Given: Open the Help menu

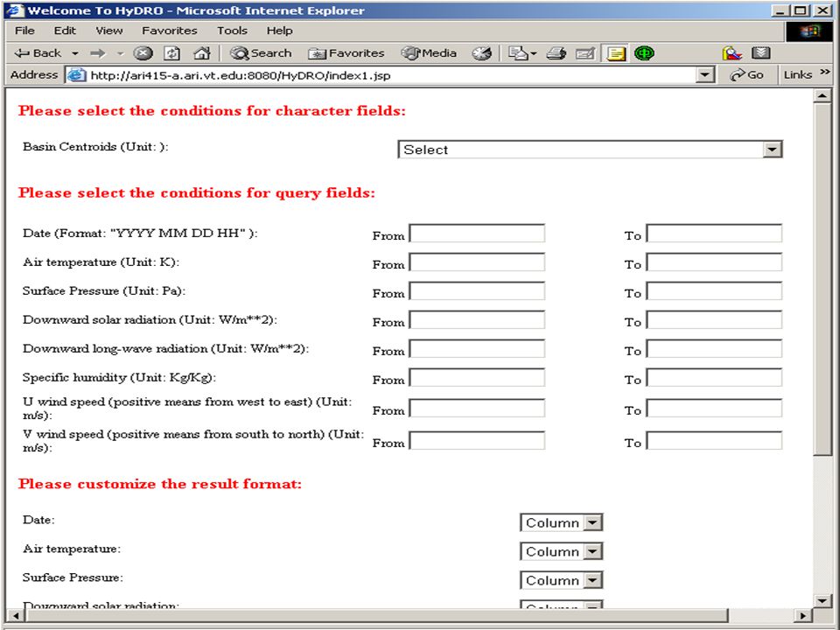Looking at the screenshot, I should click(x=280, y=31).
